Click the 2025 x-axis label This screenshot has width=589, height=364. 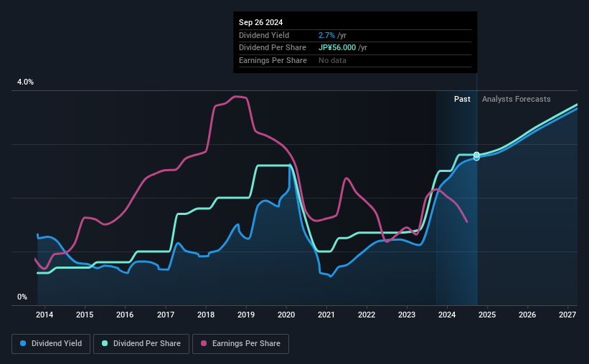(487, 315)
